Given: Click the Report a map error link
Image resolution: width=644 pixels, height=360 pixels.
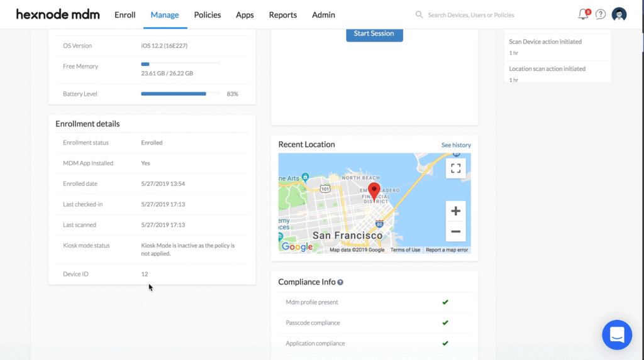Looking at the screenshot, I should (x=447, y=250).
